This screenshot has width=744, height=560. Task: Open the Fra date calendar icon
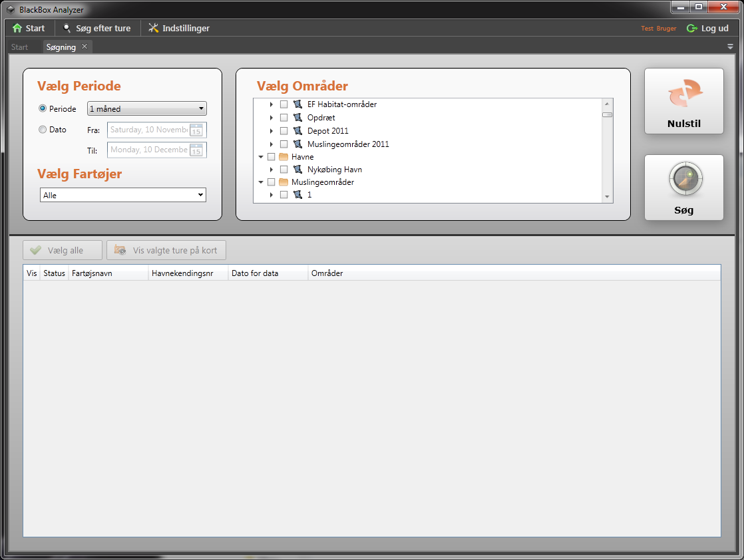click(x=196, y=130)
